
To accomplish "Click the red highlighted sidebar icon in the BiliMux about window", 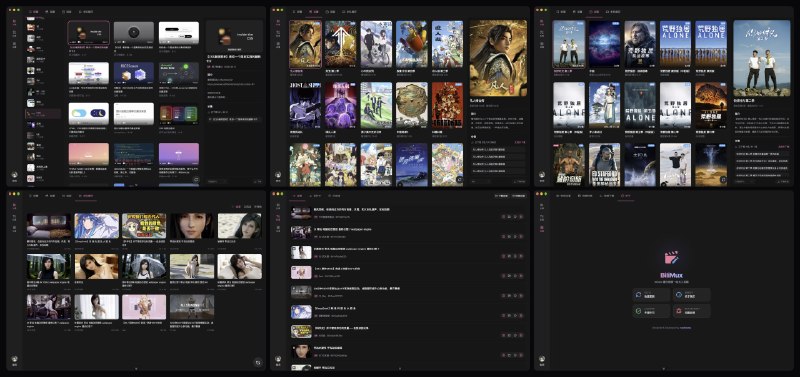I will 542,228.
